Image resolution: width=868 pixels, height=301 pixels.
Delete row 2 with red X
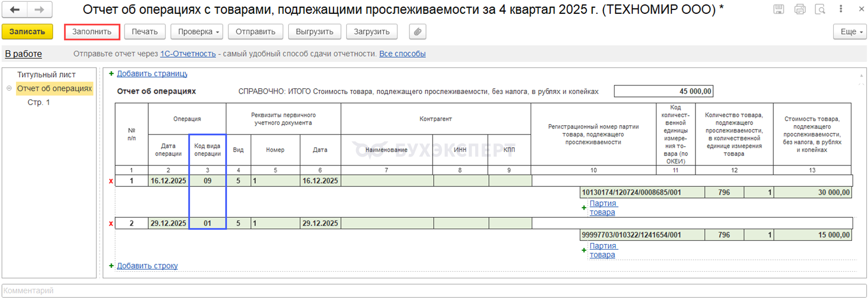pyautogui.click(x=111, y=223)
